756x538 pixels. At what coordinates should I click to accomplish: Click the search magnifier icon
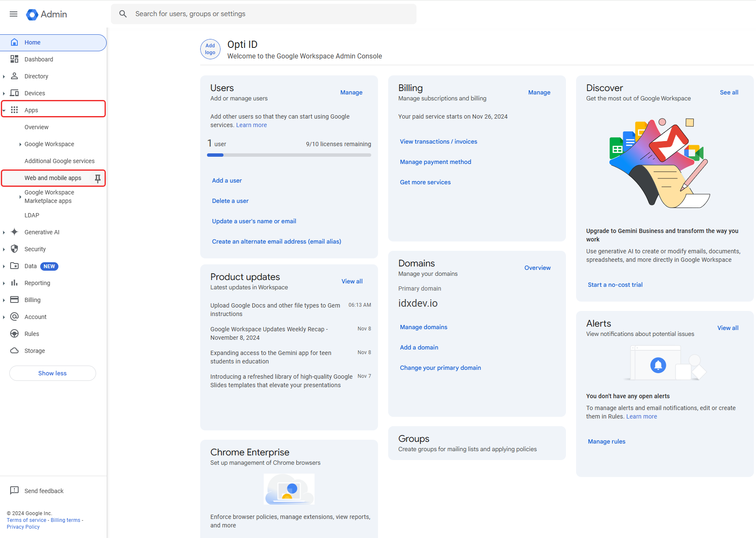[123, 14]
